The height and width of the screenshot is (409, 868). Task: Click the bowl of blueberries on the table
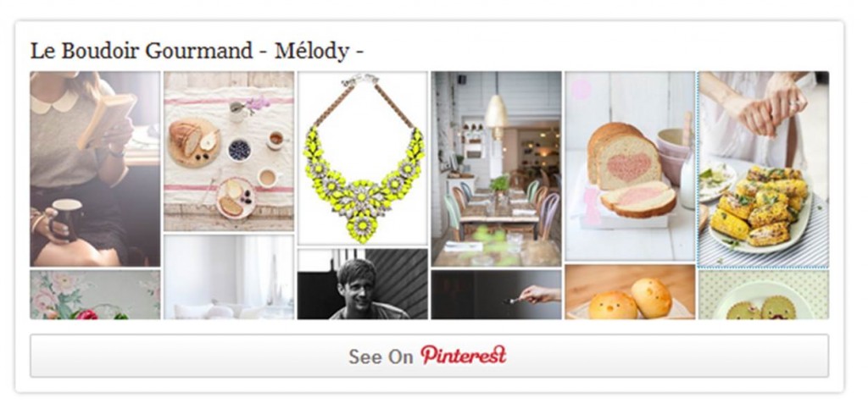point(239,150)
